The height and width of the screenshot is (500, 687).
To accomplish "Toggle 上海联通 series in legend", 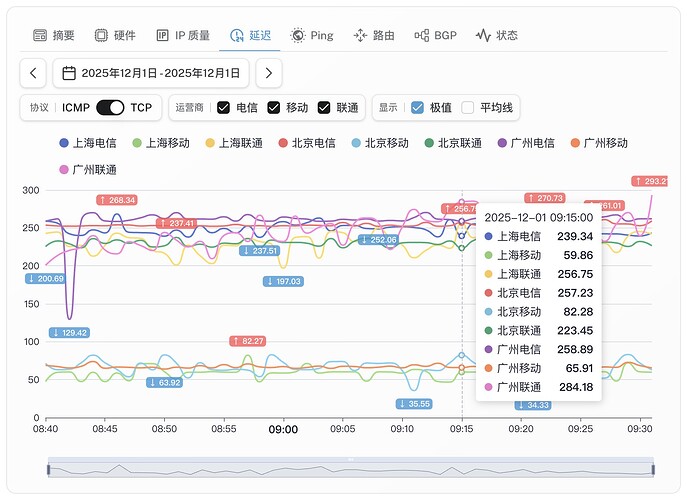I will [234, 143].
